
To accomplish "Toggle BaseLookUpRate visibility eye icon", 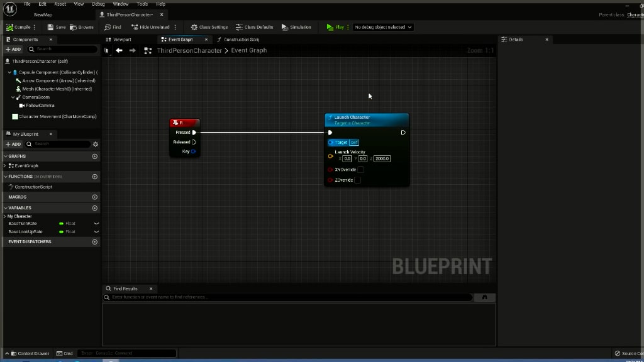I will pos(96,232).
